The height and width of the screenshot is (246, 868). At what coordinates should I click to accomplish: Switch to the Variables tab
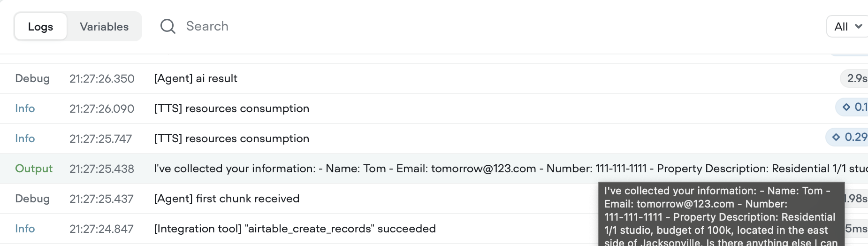[104, 27]
